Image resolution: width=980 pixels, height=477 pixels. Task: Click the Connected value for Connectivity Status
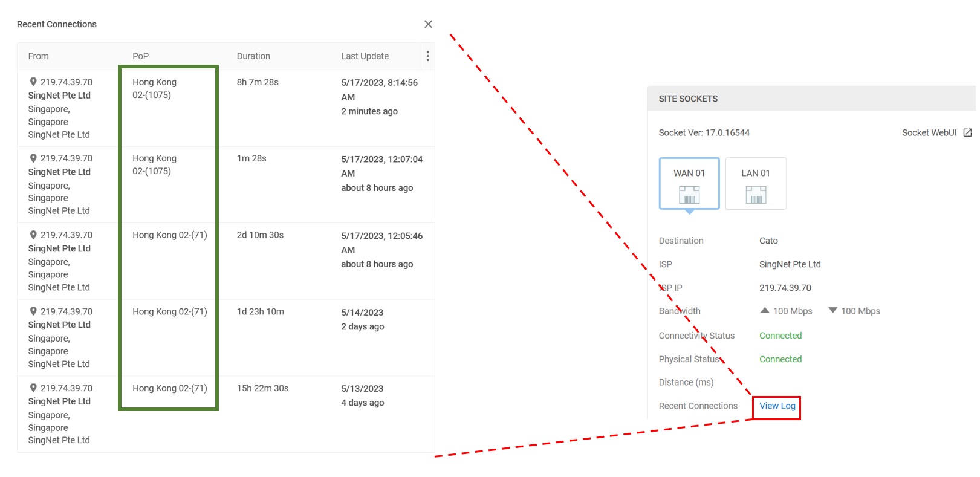pos(780,336)
